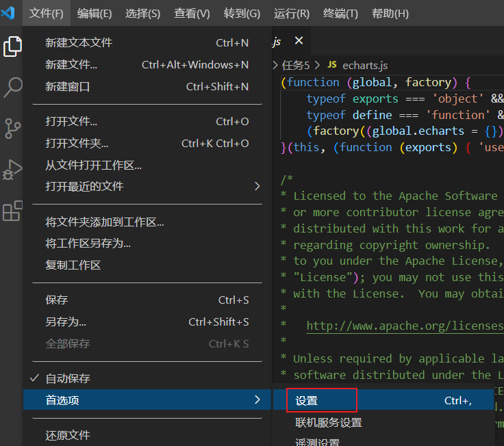Screen dimensions: 504x446
Task: Open the Run and Debug icon
Action: coord(12,170)
